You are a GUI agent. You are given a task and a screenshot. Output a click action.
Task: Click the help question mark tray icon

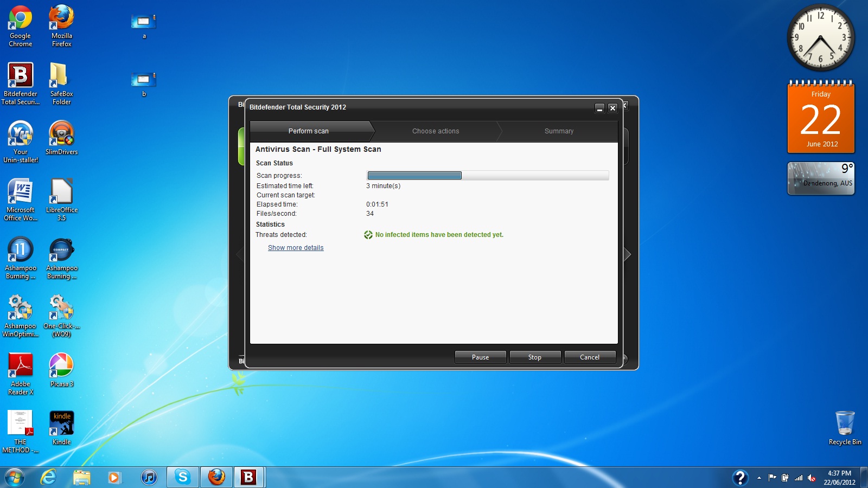pos(740,478)
